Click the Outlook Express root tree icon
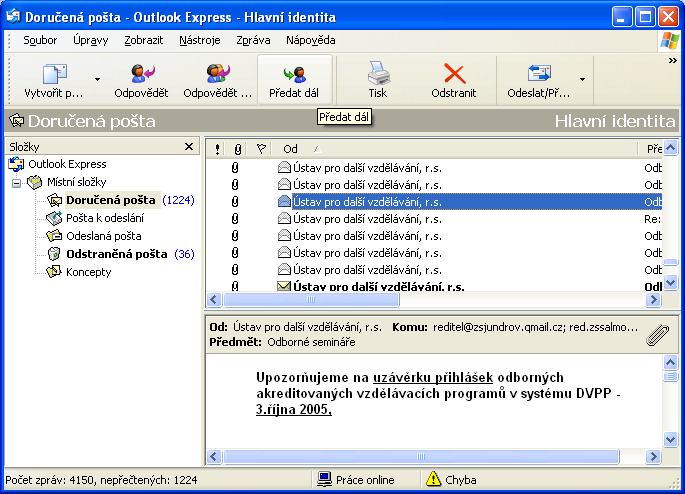The height and width of the screenshot is (494, 685). tap(16, 164)
